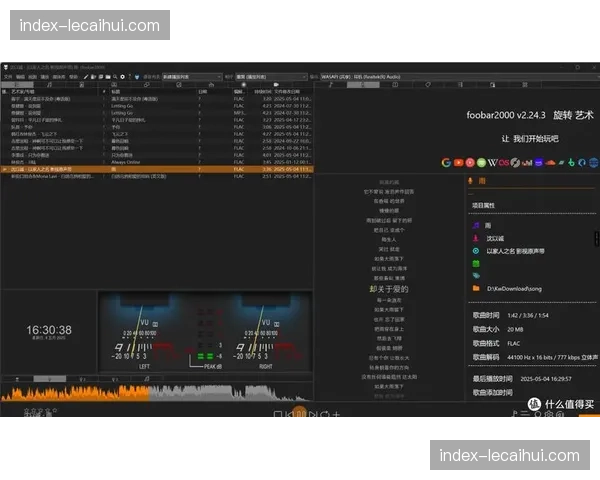This screenshot has width=600, height=480.
Task: Click the orange folder icon beside D:\KwDownload\song
Action: (x=477, y=288)
